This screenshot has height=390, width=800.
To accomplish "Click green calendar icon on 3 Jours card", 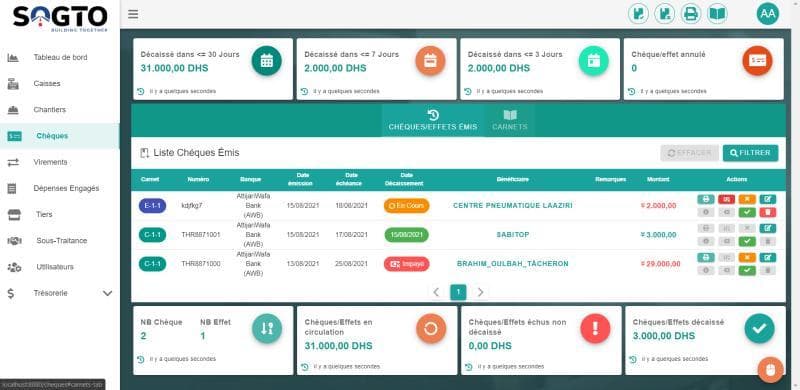I will [593, 61].
